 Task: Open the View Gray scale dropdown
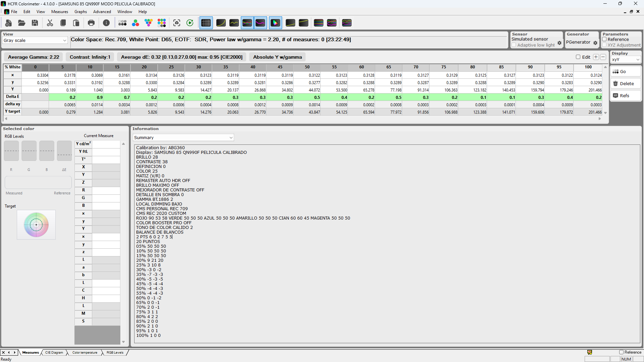(35, 40)
